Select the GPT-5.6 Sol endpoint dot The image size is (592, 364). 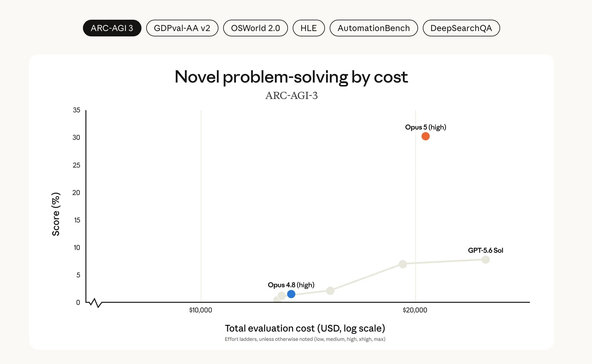pos(486,260)
